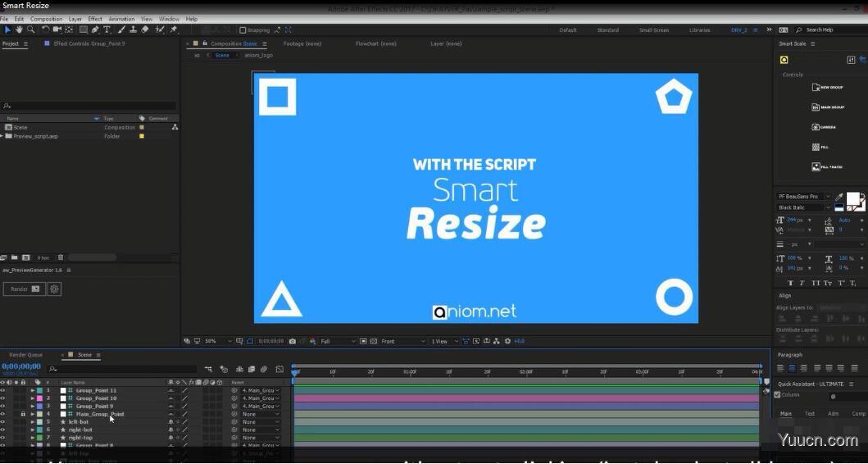Open the Libraries workspace
868x464 pixels.
click(700, 30)
